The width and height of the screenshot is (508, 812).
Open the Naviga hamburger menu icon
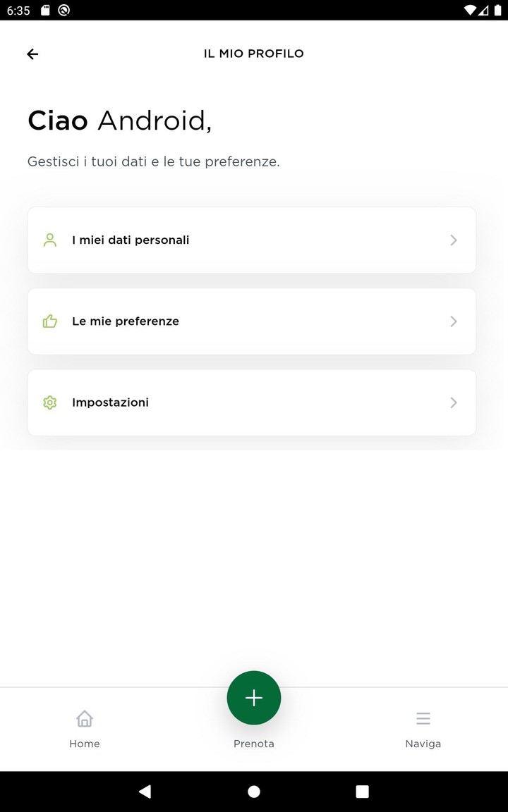coord(423,718)
